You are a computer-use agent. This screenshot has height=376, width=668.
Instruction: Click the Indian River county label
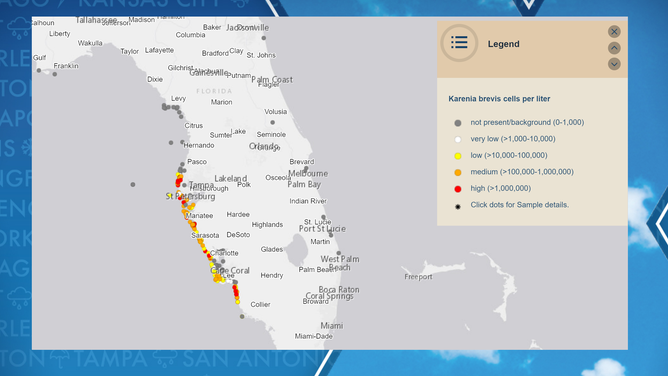coord(308,201)
